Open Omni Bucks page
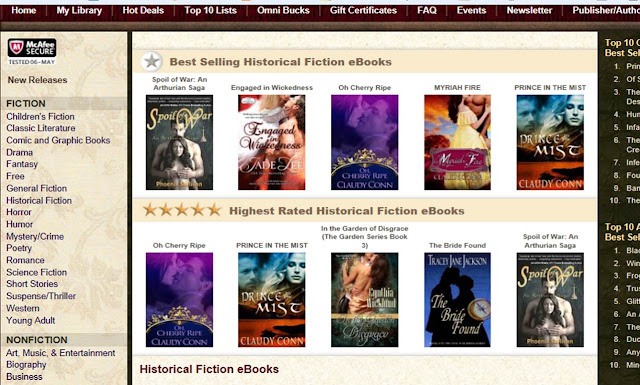The width and height of the screenshot is (640, 385). tap(283, 10)
